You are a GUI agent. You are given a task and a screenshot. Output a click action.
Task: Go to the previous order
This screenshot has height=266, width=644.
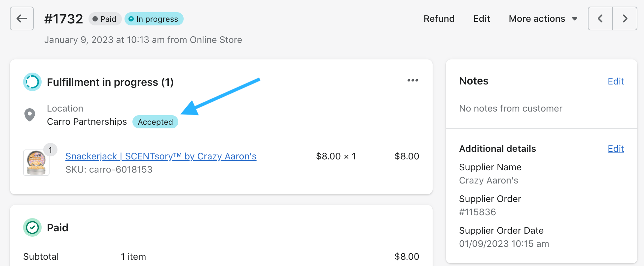600,18
